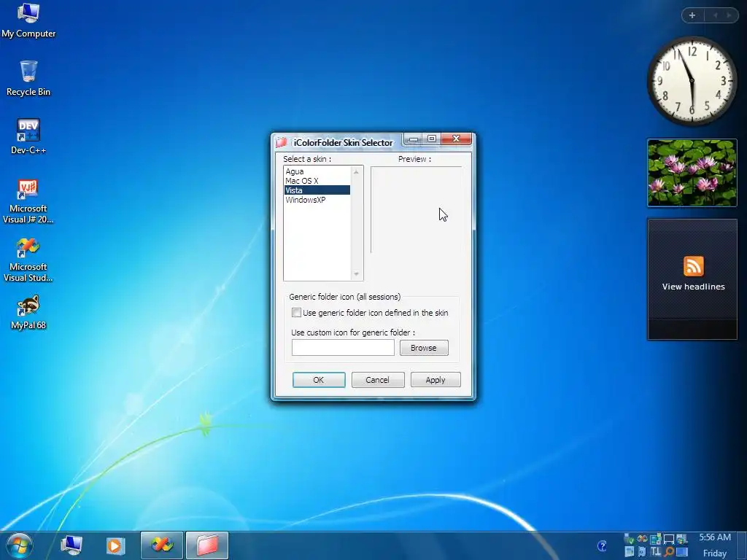This screenshot has width=747, height=560.
Task: Click the Apply button
Action: click(x=436, y=380)
